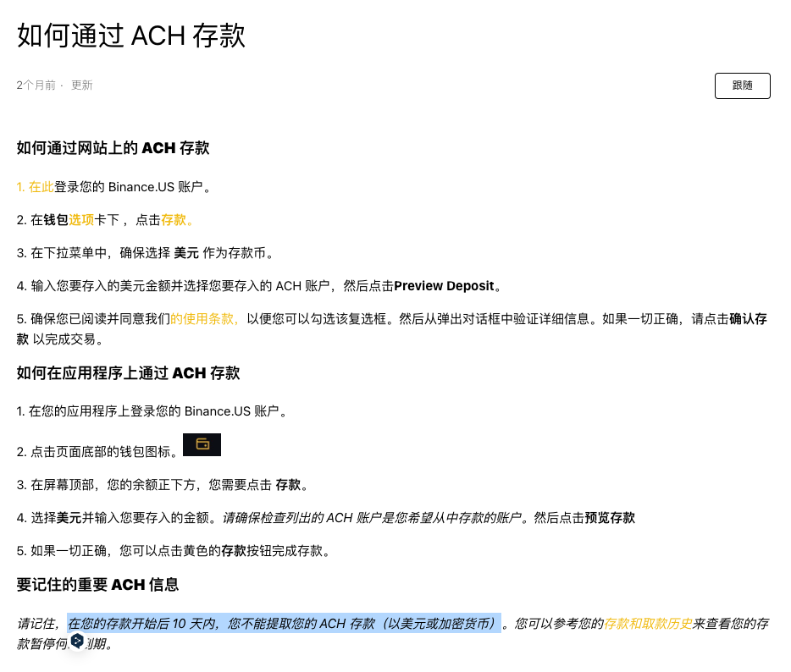Click the floating hexagon badge icon
The height and width of the screenshot is (672, 791).
click(x=77, y=640)
